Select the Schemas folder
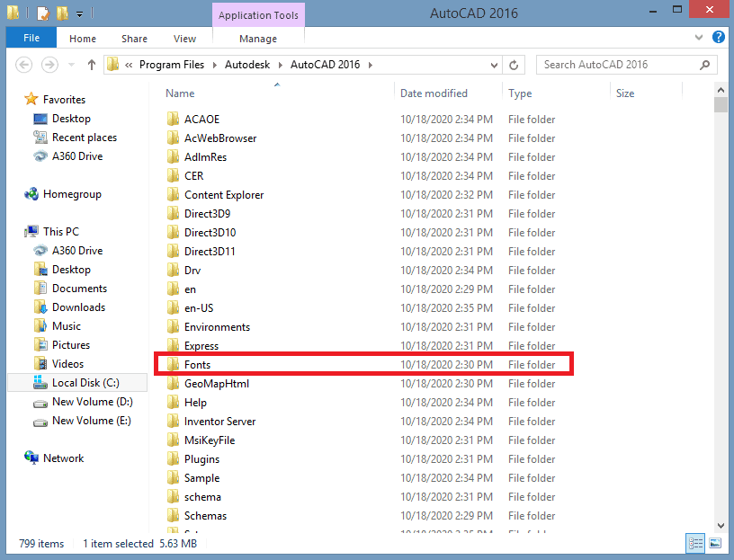 pos(205,516)
